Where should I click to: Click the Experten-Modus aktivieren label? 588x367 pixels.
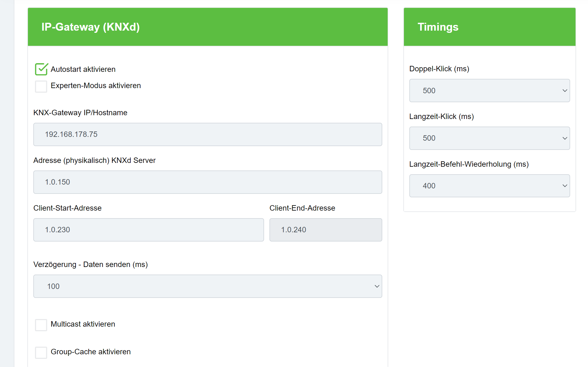[95, 86]
